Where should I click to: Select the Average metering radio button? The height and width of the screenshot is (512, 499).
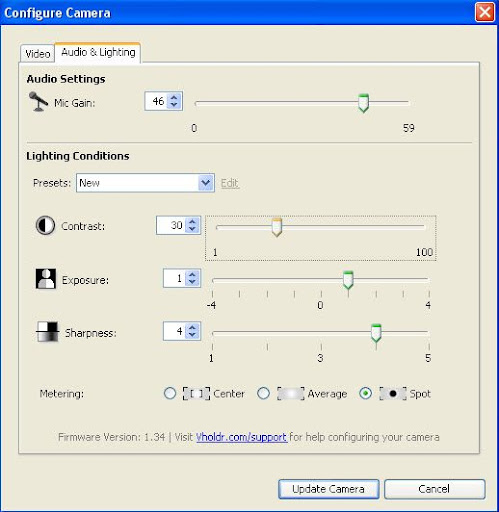tap(263, 394)
